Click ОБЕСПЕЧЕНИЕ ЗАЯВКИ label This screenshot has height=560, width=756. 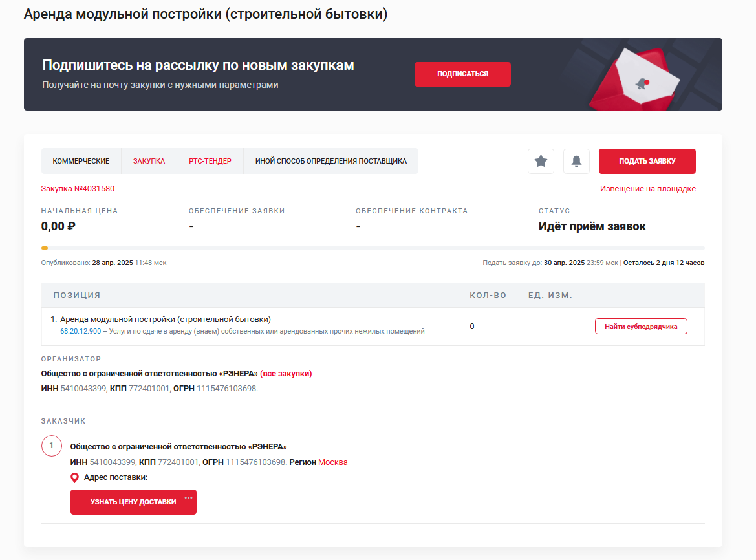click(237, 211)
